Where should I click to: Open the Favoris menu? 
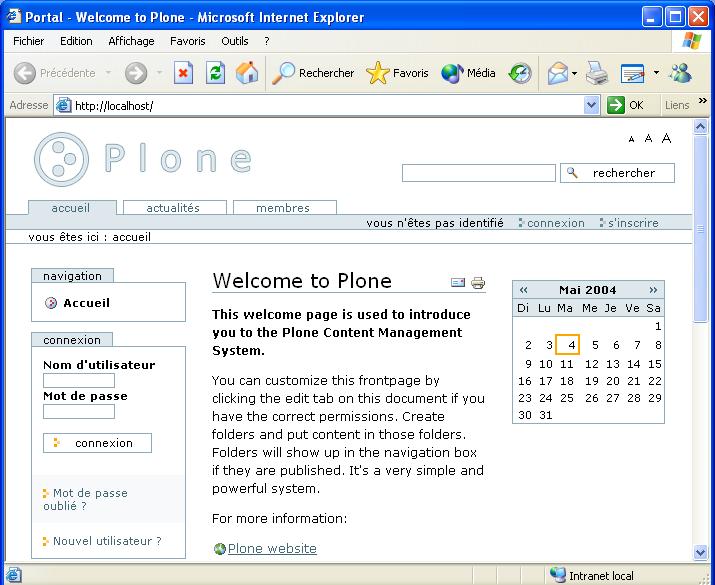[x=187, y=41]
